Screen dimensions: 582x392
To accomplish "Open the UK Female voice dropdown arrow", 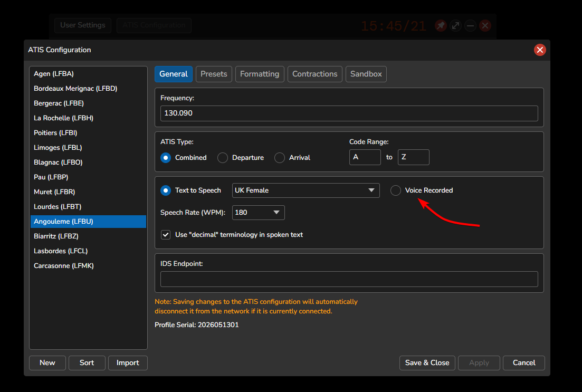I will [x=371, y=190].
